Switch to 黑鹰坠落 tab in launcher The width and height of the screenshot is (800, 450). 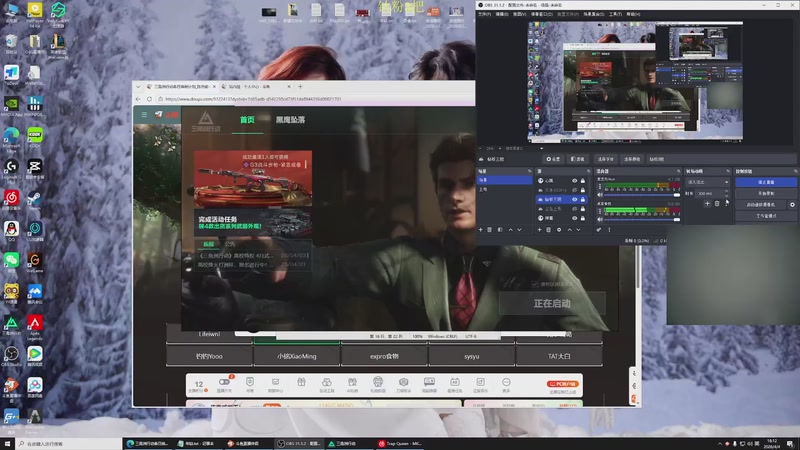(290, 120)
